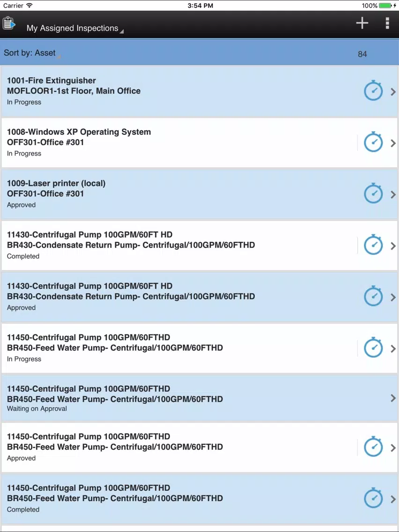Tap In Progress status under 1008-Windows XP
Viewport: 399px width, 532px height.
click(24, 153)
